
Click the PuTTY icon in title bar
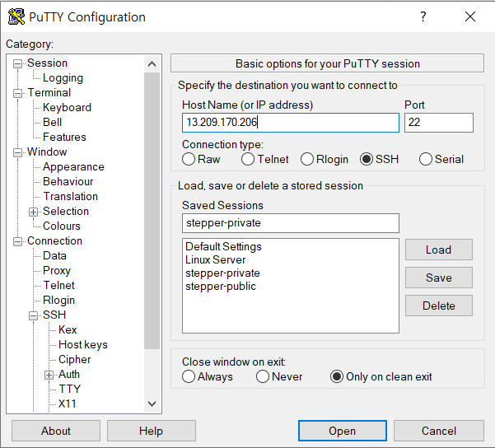coord(16,16)
